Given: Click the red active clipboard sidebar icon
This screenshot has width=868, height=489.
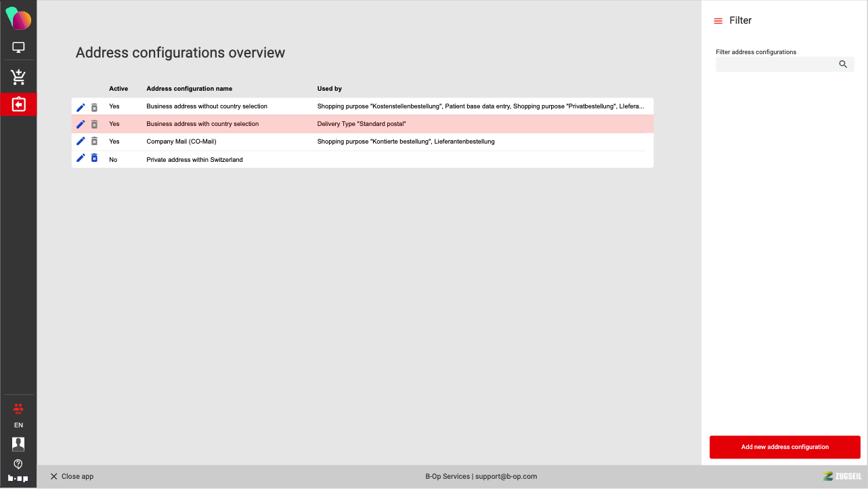Looking at the screenshot, I should [18, 104].
